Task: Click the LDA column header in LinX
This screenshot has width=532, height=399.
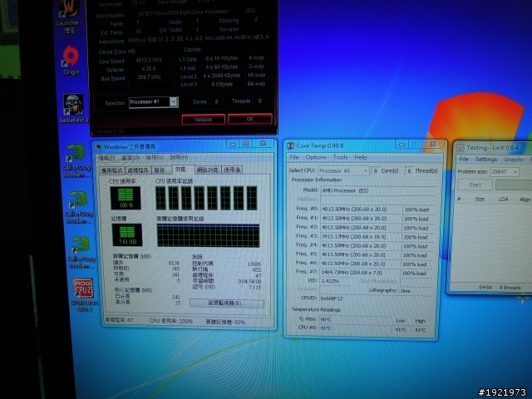Action: [x=504, y=199]
